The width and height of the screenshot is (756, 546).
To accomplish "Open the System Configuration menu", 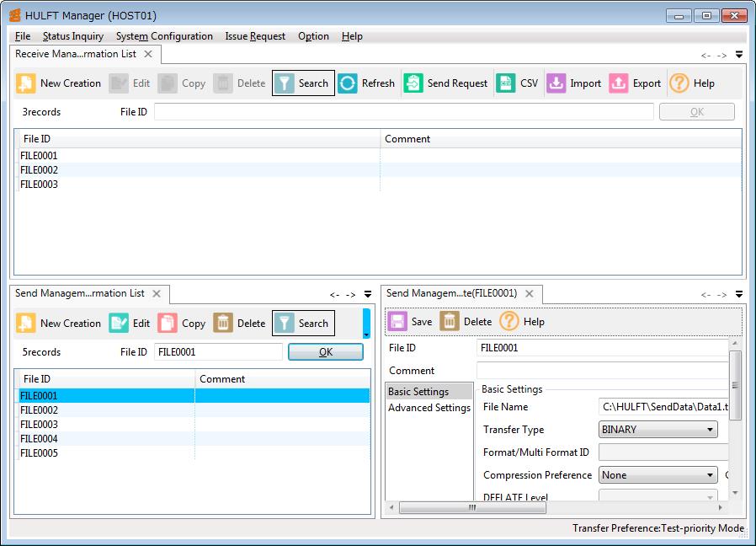I will [x=164, y=36].
